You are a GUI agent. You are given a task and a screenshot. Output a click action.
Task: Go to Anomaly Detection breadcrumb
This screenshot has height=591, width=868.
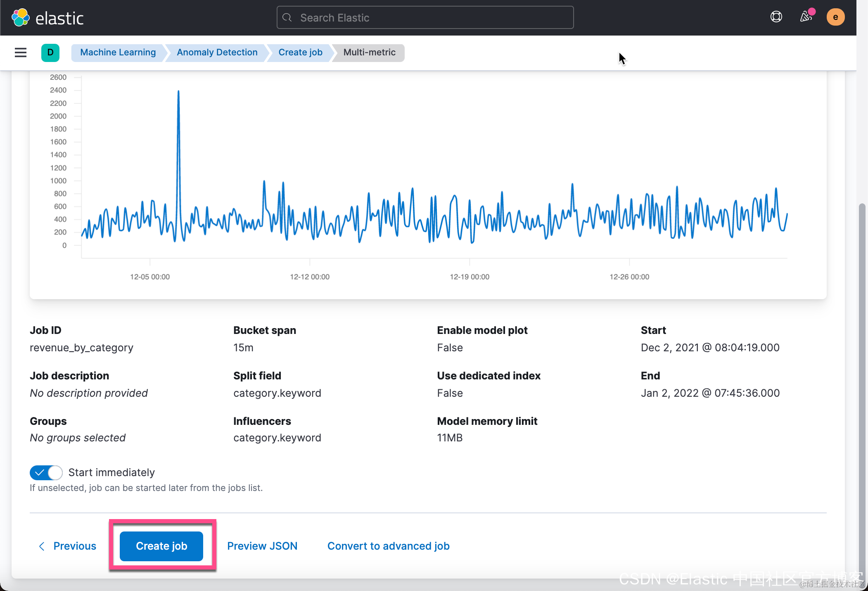coord(217,52)
